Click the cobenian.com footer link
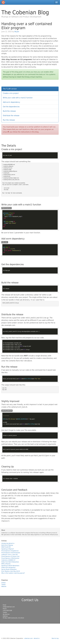This screenshot has height=644, width=60. [x=28, y=638]
